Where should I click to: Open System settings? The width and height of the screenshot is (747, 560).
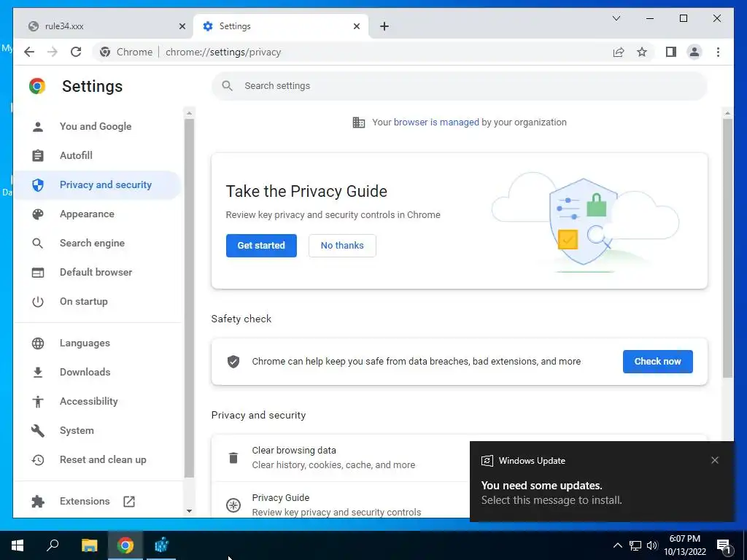pos(97,430)
